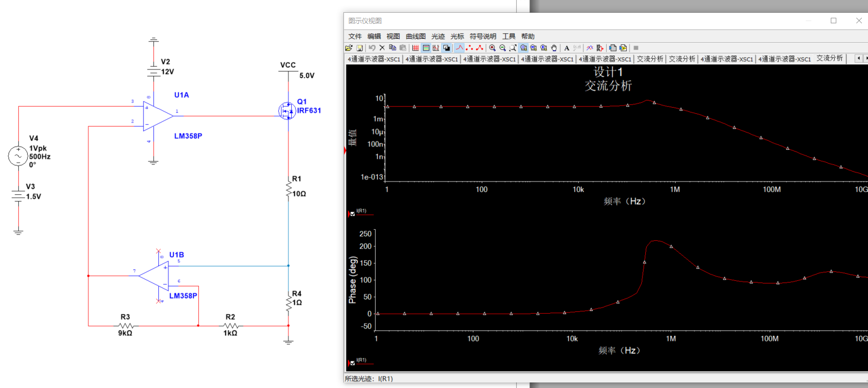Click the Paste toolbar icon

(x=403, y=48)
